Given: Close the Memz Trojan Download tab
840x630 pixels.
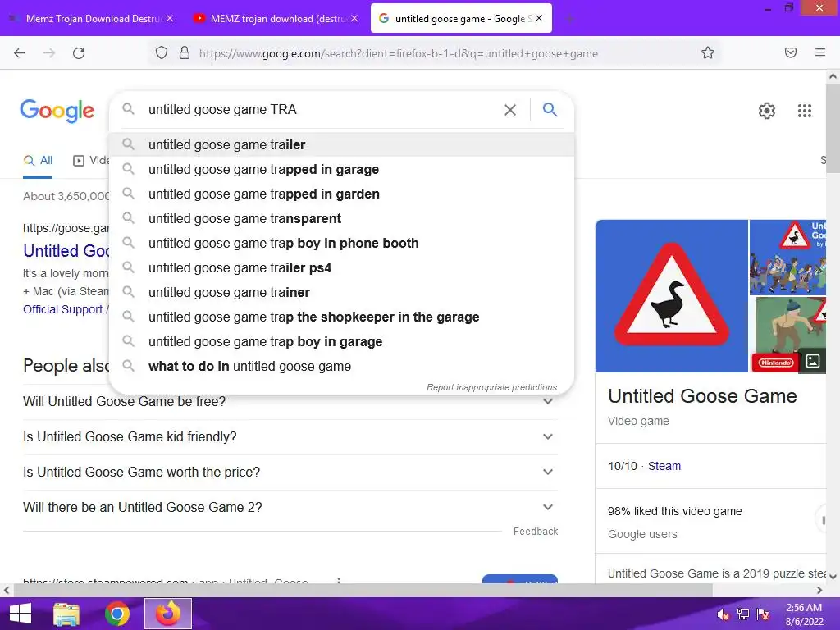Looking at the screenshot, I should pyautogui.click(x=169, y=18).
